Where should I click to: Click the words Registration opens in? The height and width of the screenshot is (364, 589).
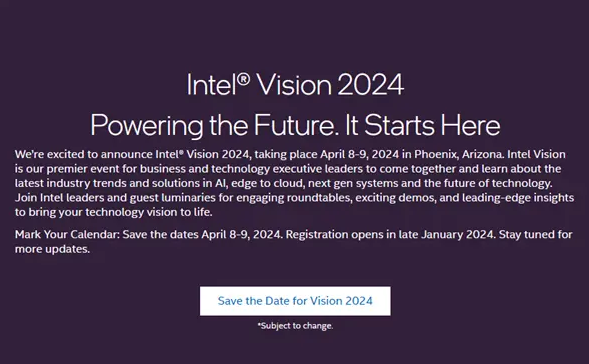[x=341, y=234]
